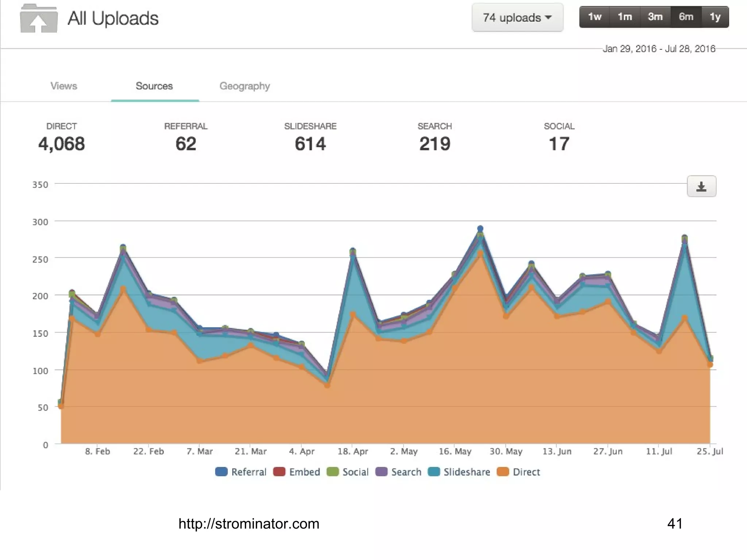Switch to the Views tab
The height and width of the screenshot is (560, 747).
(64, 86)
